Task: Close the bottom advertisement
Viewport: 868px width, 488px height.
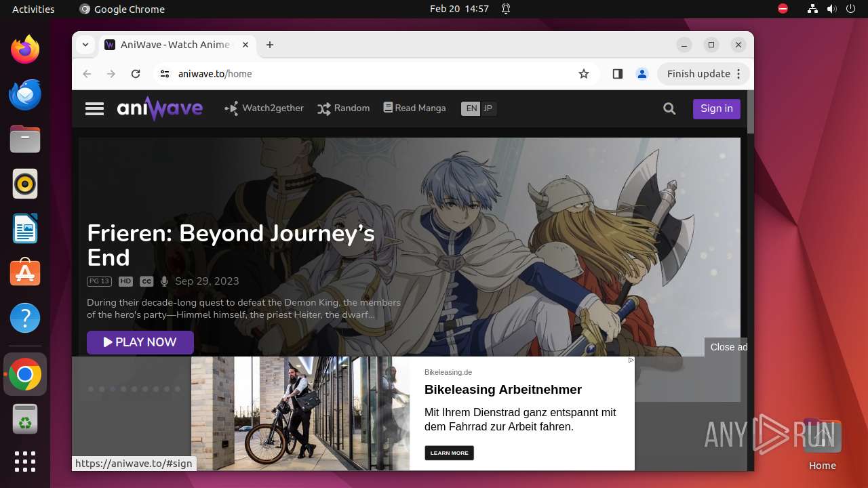Action: [x=728, y=347]
